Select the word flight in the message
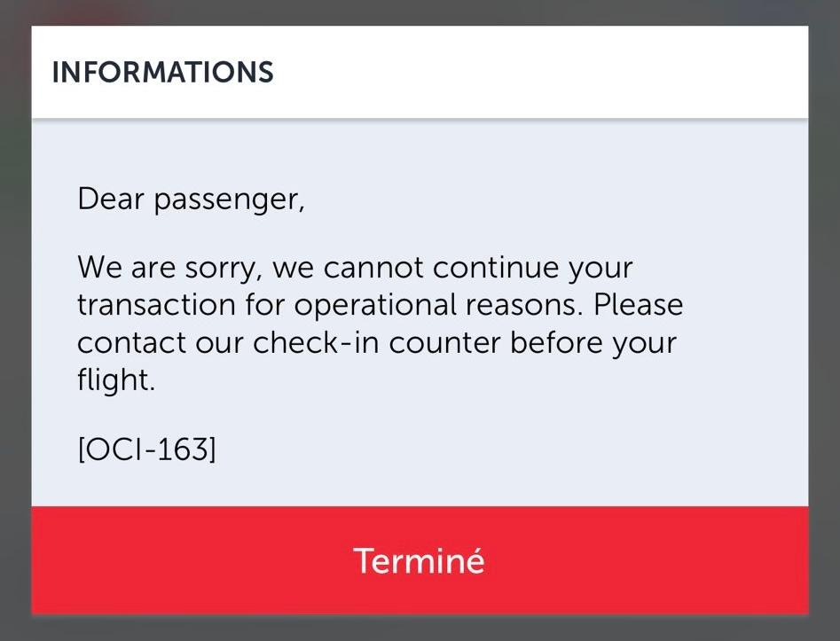The width and height of the screenshot is (840, 641). pyautogui.click(x=115, y=379)
